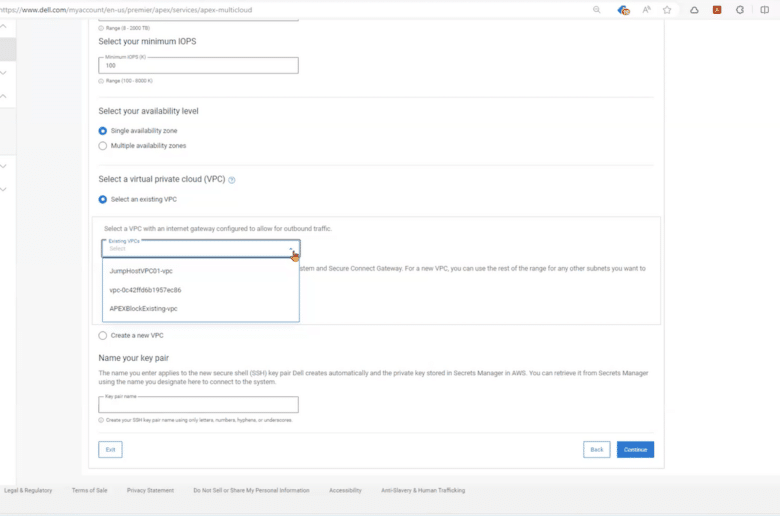Collapse the third sidebar chevron
This screenshot has width=780, height=516.
(3, 96)
